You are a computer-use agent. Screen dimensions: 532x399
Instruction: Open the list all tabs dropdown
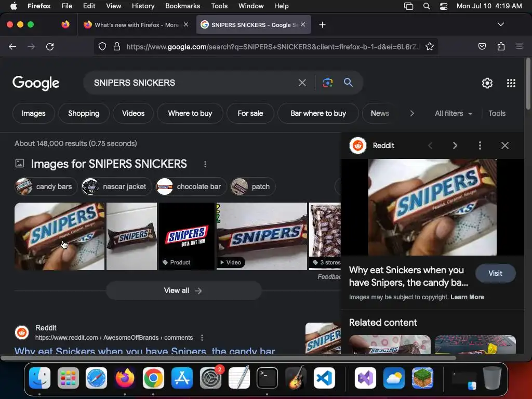point(500,24)
